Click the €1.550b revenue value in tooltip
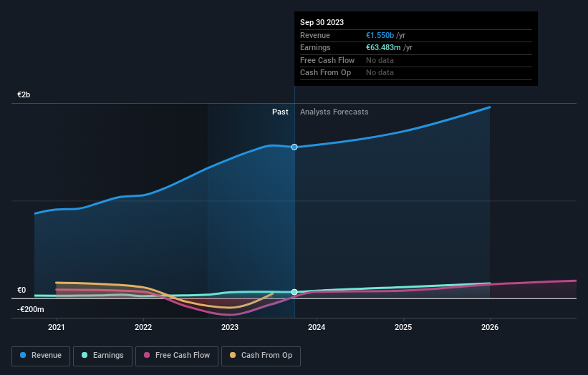The image size is (588, 375). 380,35
